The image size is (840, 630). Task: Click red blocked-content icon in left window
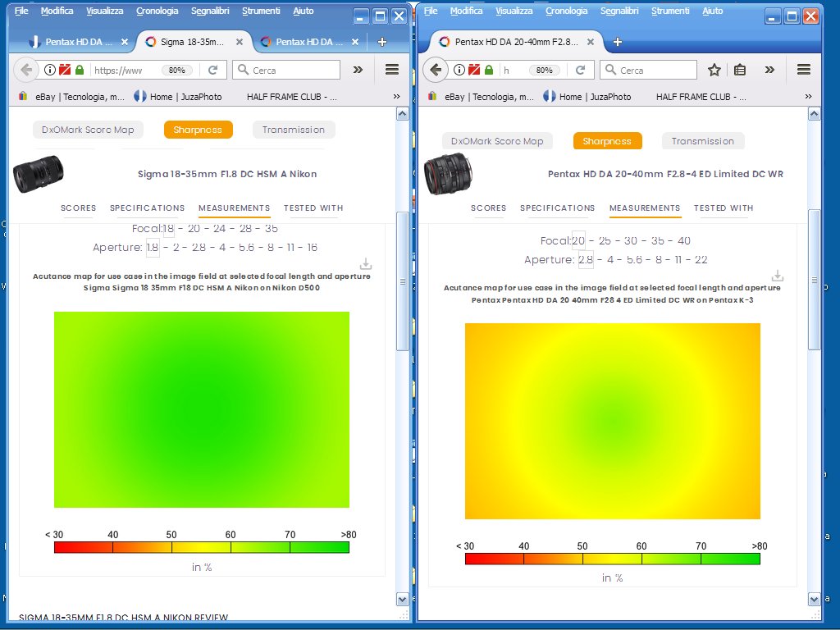65,70
